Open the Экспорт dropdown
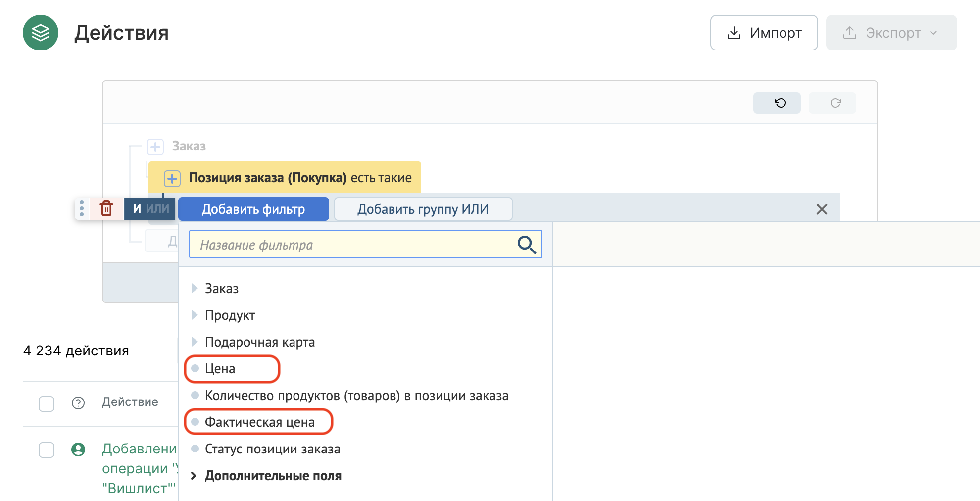Viewport: 980px width, 501px height. (891, 33)
